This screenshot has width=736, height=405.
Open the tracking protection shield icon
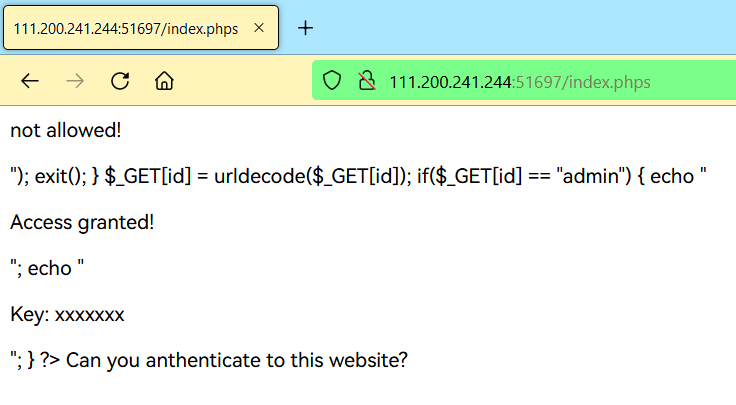click(x=332, y=80)
